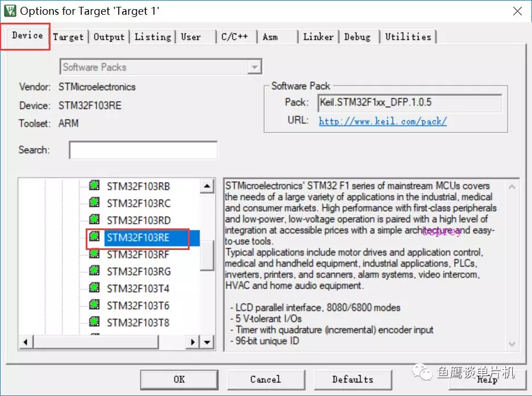Select STM32F103T6 in the device list
Viewport: 532px width, 396px height.
(138, 305)
